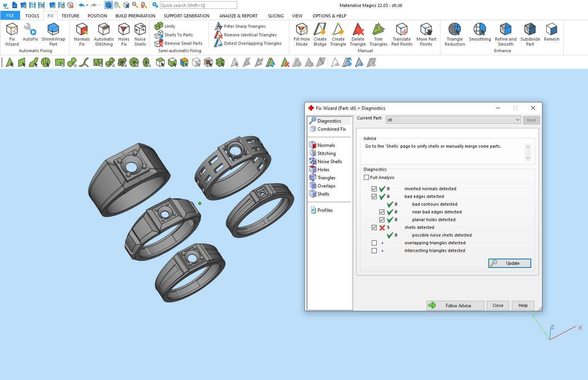The width and height of the screenshot is (588, 380).
Task: Open the undo history dropdown arrow
Action: (87, 5)
